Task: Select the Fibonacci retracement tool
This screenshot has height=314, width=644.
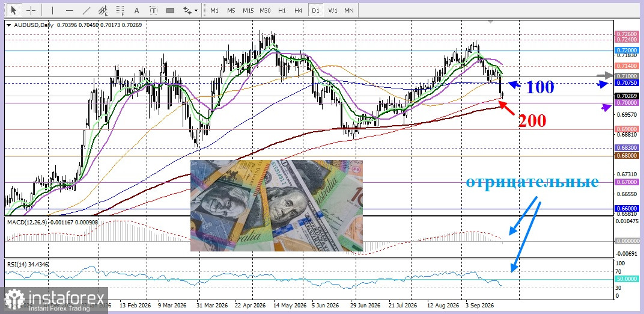Action: pyautogui.click(x=120, y=10)
